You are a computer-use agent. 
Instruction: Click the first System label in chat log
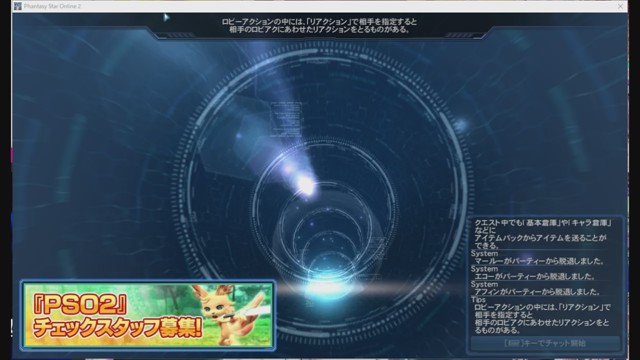(484, 253)
